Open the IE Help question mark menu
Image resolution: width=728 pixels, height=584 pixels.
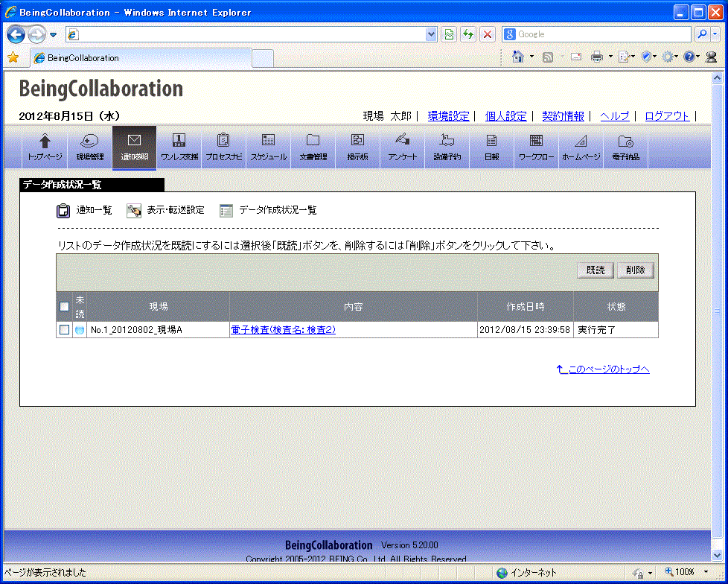pyautogui.click(x=692, y=57)
